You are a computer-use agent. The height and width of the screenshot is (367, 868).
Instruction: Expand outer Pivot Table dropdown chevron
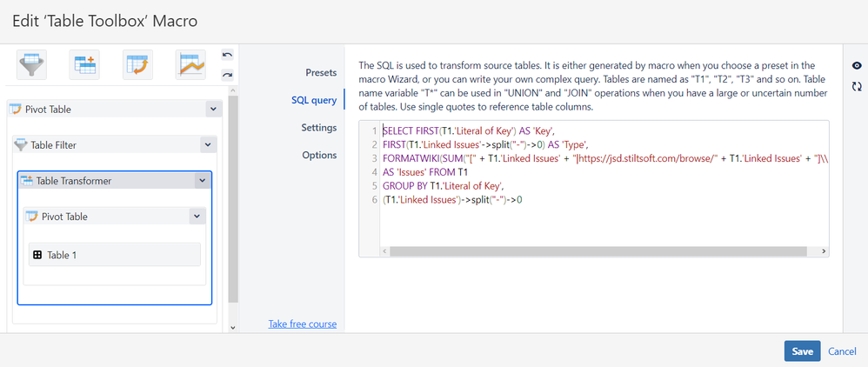(214, 109)
